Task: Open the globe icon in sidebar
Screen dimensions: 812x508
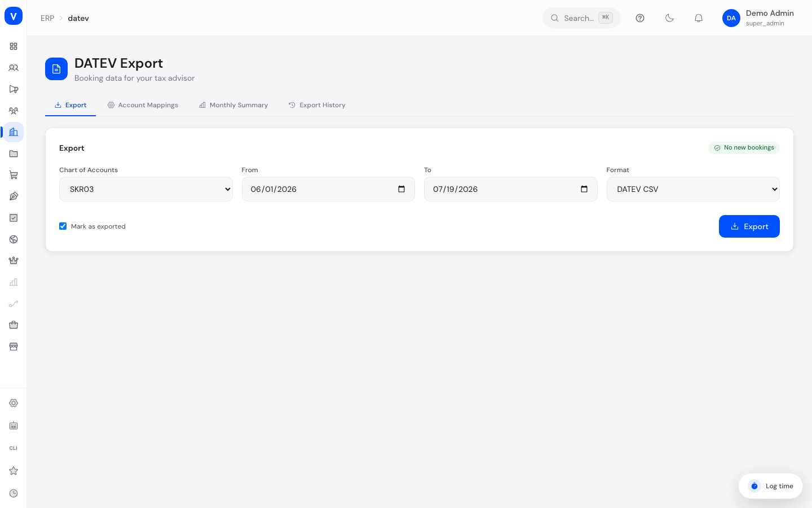Action: [14, 239]
